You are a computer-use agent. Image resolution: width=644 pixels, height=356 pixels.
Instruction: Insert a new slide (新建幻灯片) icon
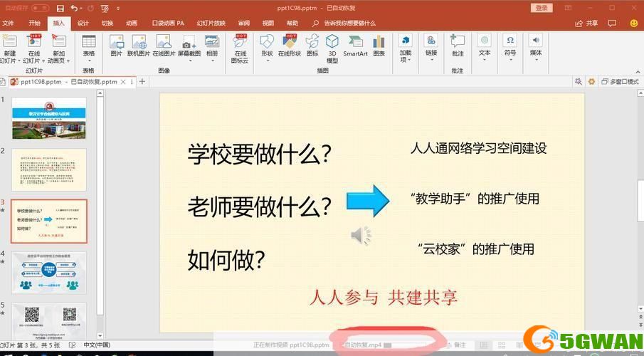tap(9, 41)
